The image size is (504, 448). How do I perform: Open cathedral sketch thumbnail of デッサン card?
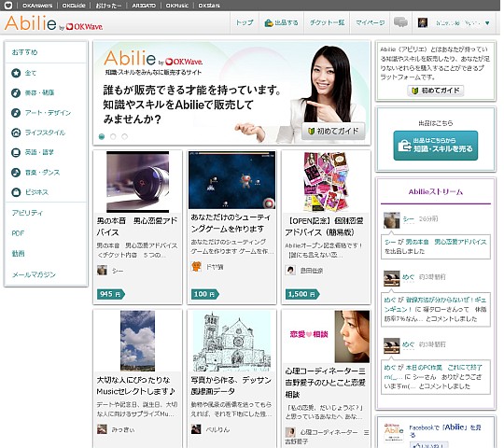[231, 342]
